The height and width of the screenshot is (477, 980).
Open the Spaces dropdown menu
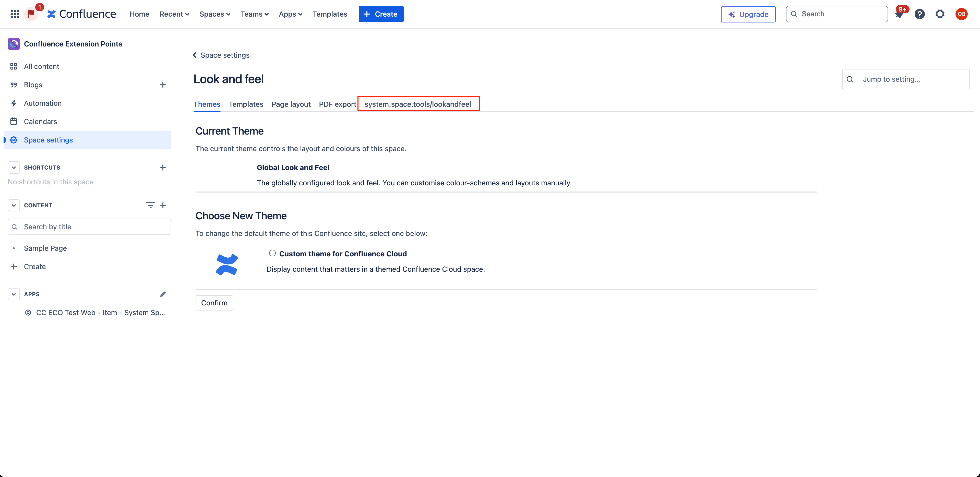coord(214,14)
